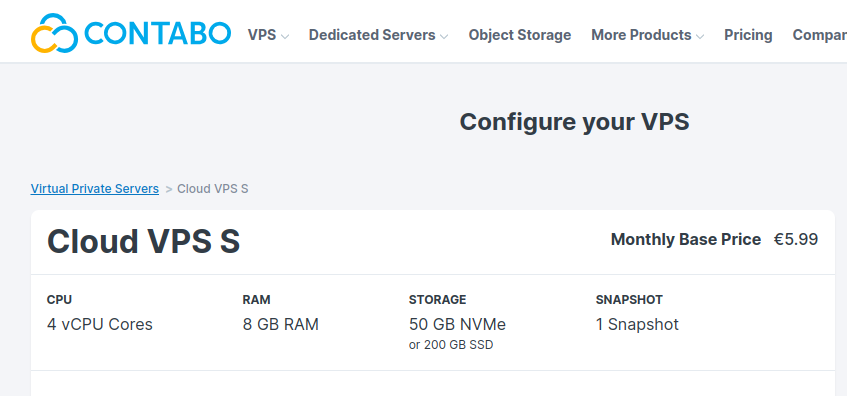Click the 8 GB RAM spec
Screen dimensions: 847x396
(281, 325)
